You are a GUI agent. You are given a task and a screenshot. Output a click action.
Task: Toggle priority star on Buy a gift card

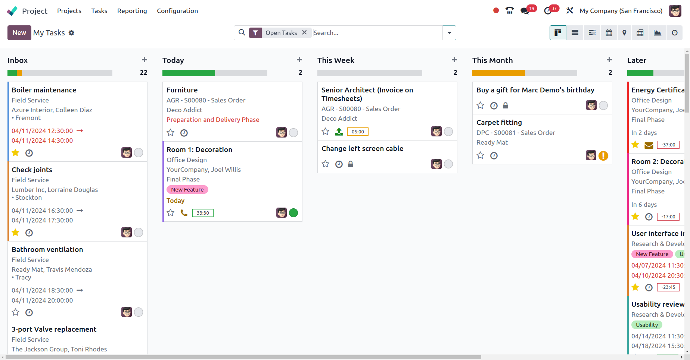pos(480,106)
